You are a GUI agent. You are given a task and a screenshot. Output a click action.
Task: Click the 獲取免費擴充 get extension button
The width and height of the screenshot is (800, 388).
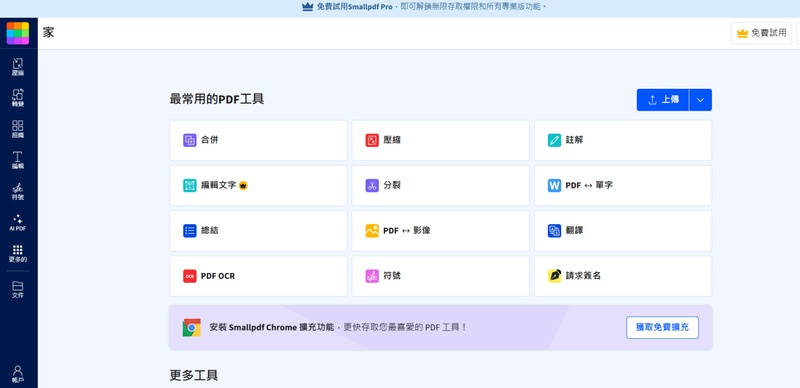pos(662,327)
